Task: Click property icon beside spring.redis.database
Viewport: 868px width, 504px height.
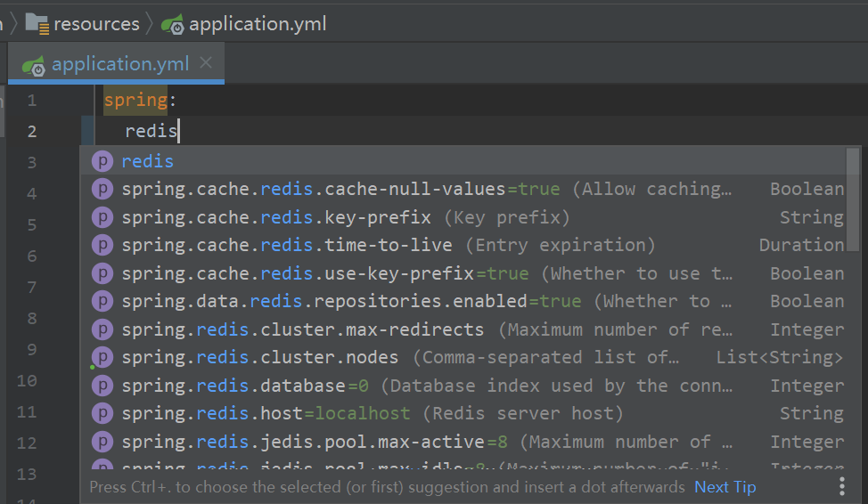Action: [103, 386]
